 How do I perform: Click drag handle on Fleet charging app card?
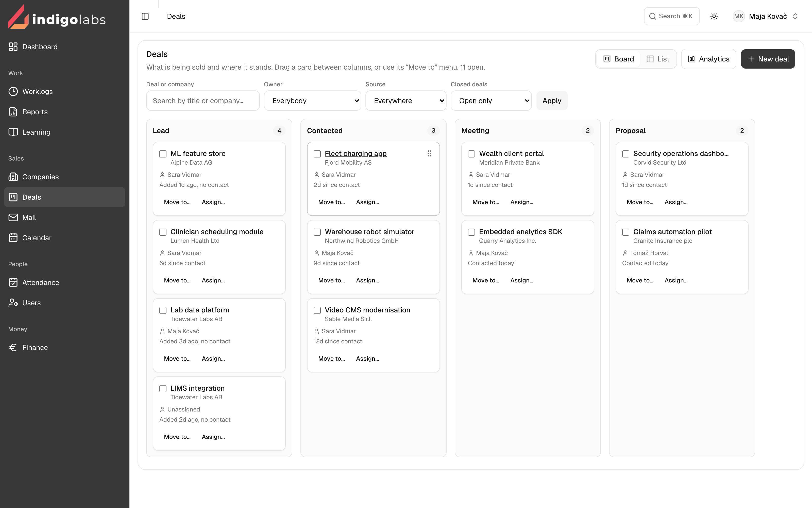pos(429,153)
